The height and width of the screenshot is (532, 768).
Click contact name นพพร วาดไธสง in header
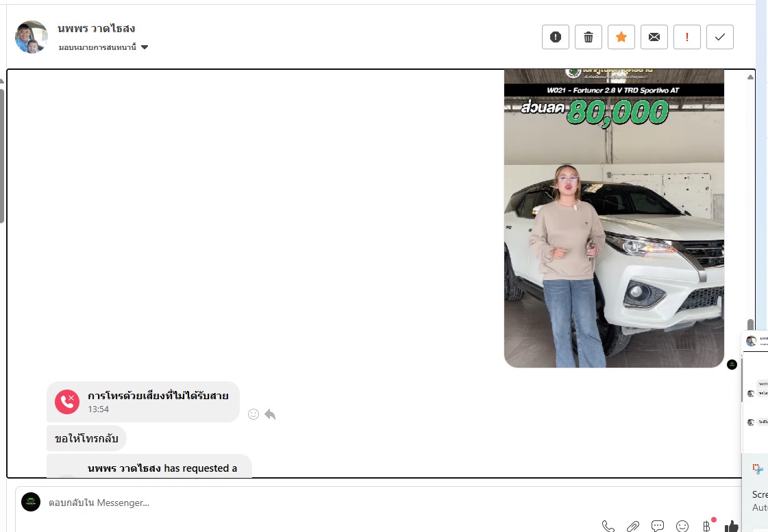point(97,29)
